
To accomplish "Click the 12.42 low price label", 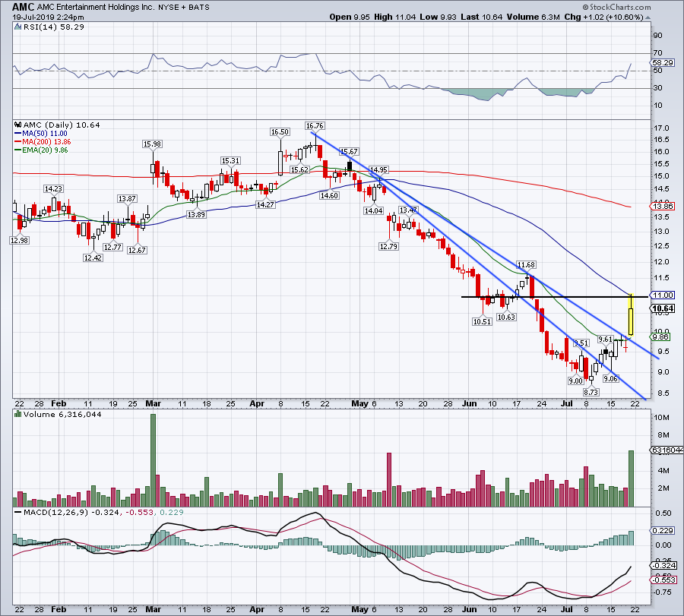I will point(93,257).
